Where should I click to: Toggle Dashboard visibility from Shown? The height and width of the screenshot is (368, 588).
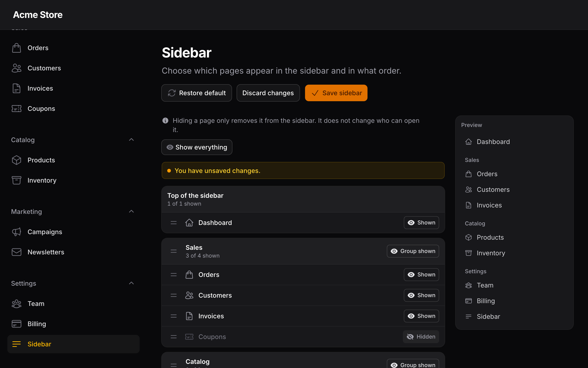click(421, 223)
